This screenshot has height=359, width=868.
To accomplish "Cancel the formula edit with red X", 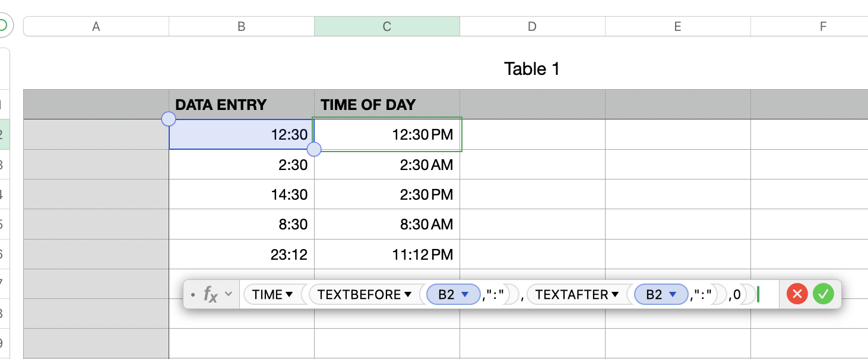I will tap(797, 294).
